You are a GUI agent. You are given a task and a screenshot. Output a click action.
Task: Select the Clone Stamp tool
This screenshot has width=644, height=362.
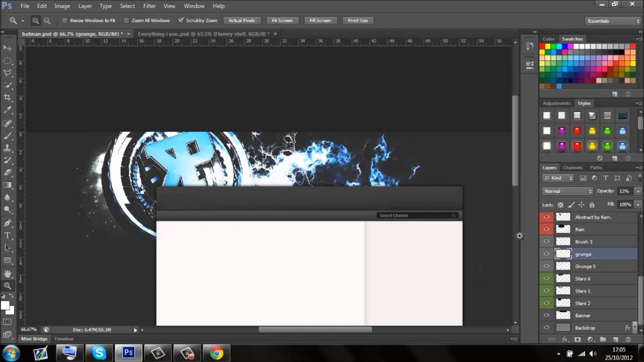[8, 148]
